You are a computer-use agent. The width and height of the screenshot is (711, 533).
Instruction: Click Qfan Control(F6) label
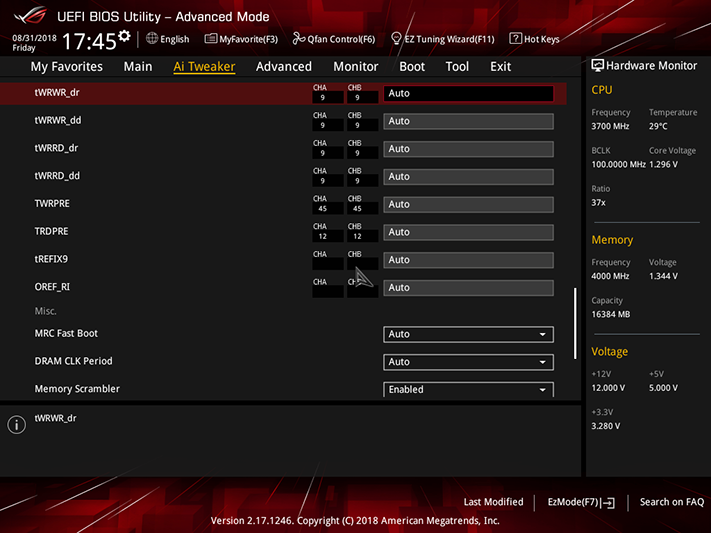pos(341,39)
